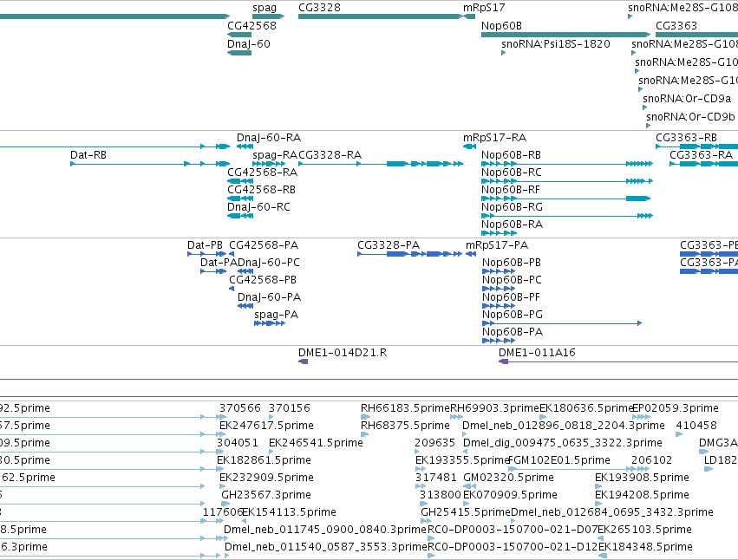
Task: Click EST 370566
Action: 239,408
